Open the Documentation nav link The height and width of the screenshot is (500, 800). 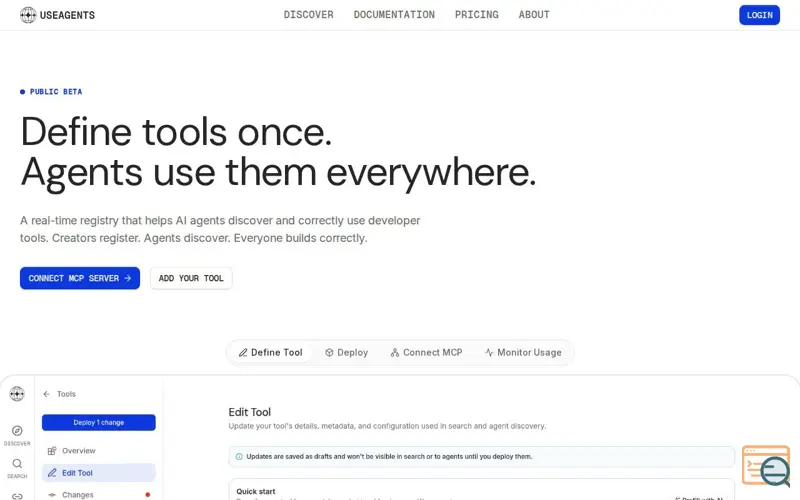(394, 15)
